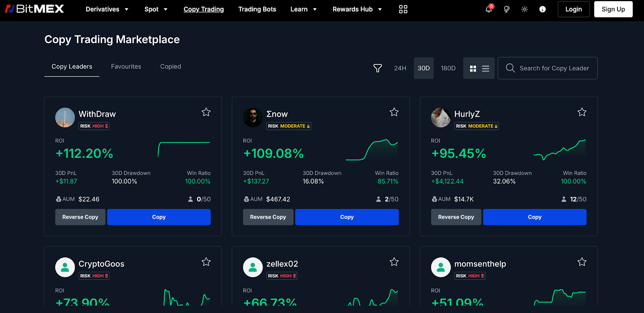Image resolution: width=644 pixels, height=313 pixels.
Task: Expand the Rewards Hub dropdown
Action: 357,9
